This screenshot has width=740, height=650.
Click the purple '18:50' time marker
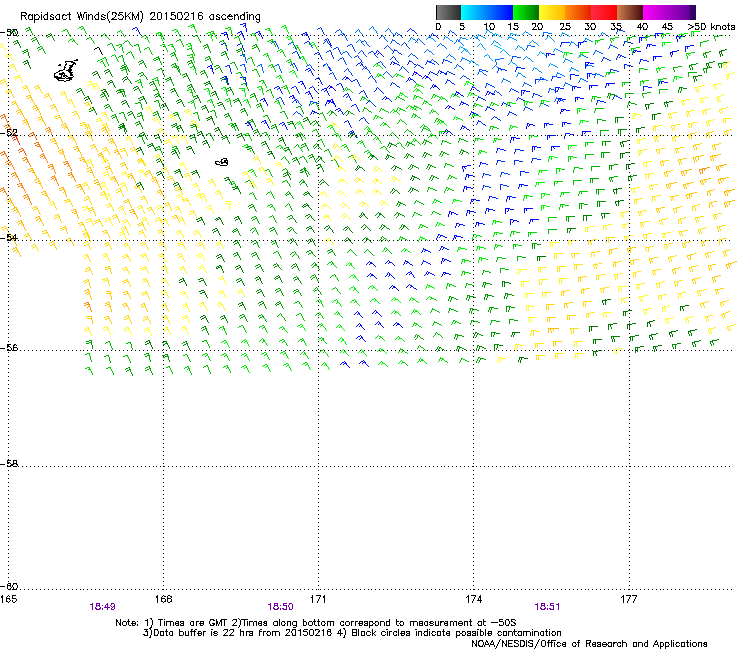(x=280, y=607)
